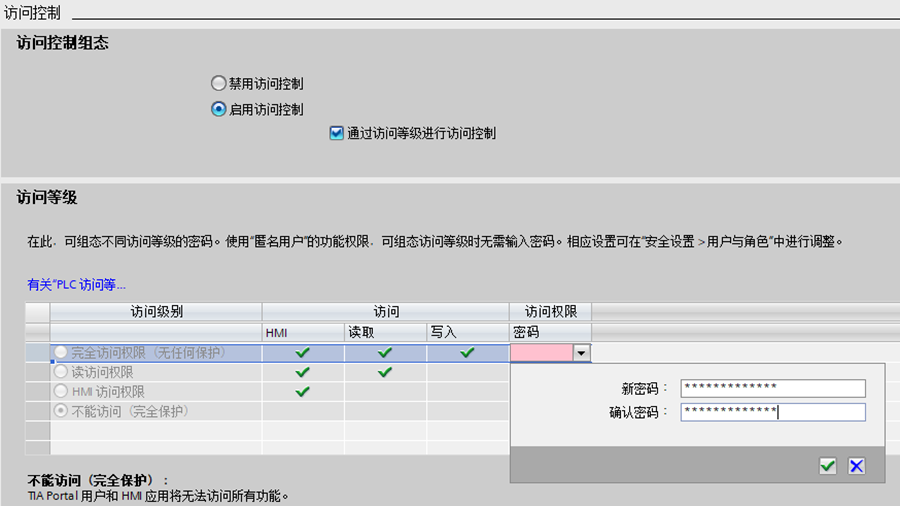Image resolution: width=900 pixels, height=506 pixels.
Task: Choose 不能访问（完全保护）access level
Action: point(62,411)
